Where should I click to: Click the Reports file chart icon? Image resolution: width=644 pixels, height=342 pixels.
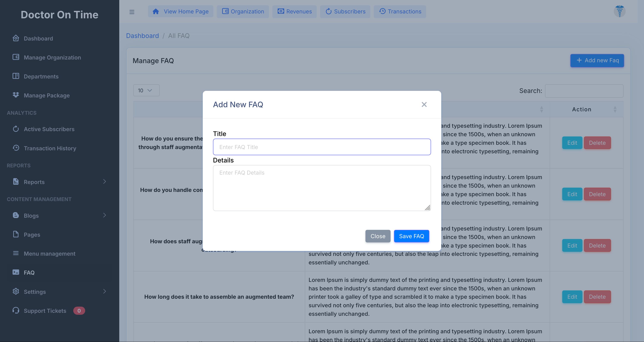16,181
